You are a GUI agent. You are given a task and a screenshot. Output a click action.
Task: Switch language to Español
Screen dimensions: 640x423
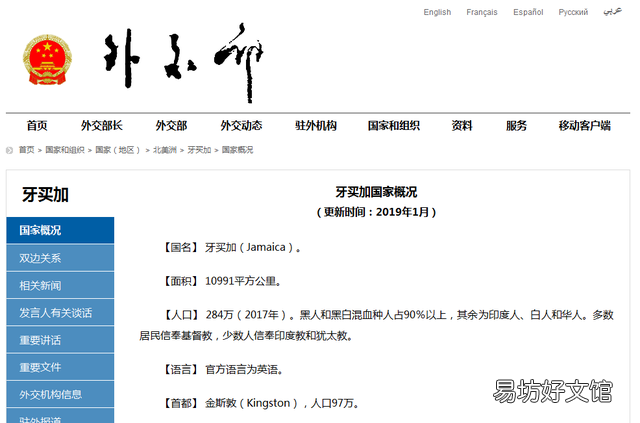[x=528, y=12]
